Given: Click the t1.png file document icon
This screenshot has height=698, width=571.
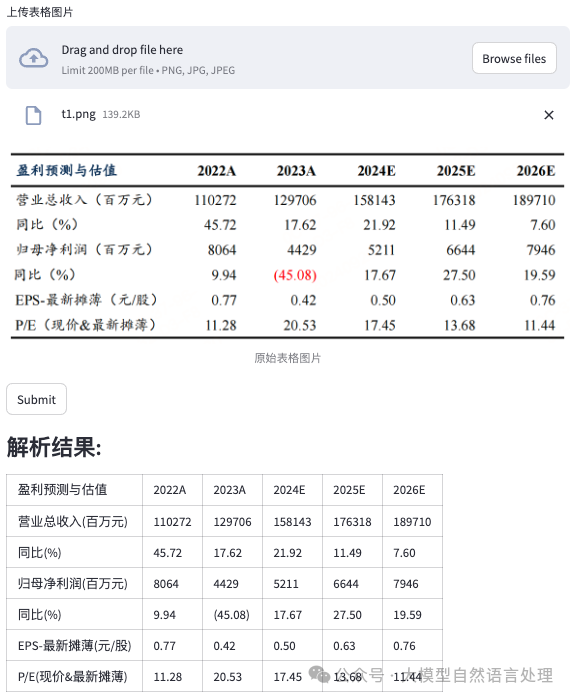Looking at the screenshot, I should 33,115.
